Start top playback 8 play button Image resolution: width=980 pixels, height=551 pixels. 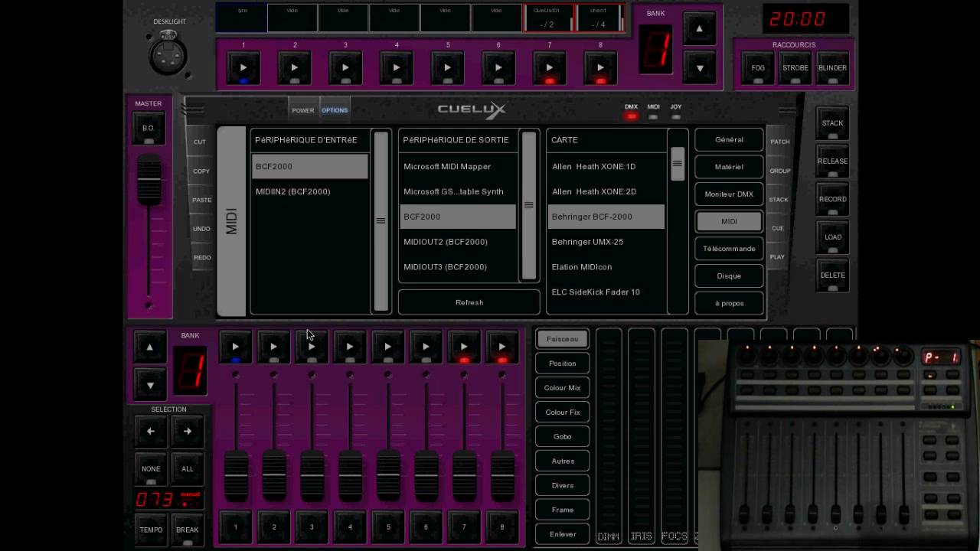(600, 68)
